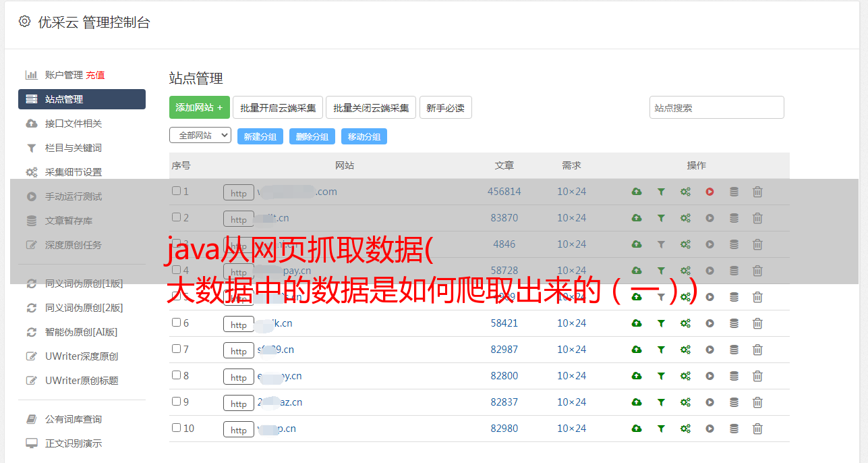
Task: Click the 删除分组 button
Action: tap(312, 136)
